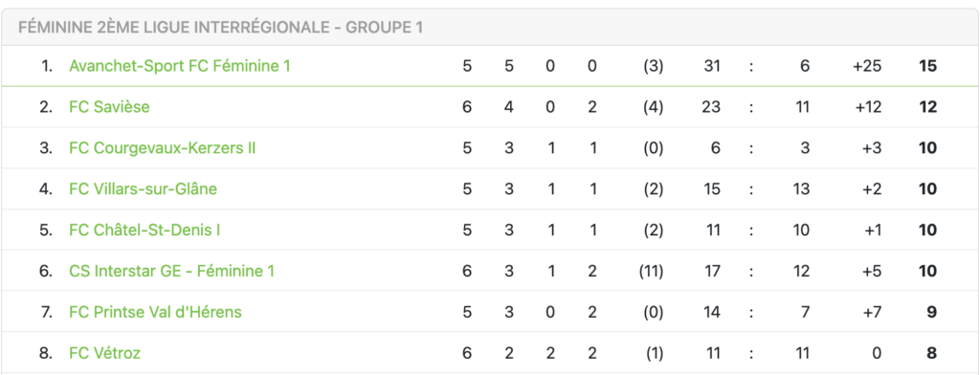Click the 15 points total for Avanchet-Sport
This screenshot has height=375, width=980.
pos(928,66)
